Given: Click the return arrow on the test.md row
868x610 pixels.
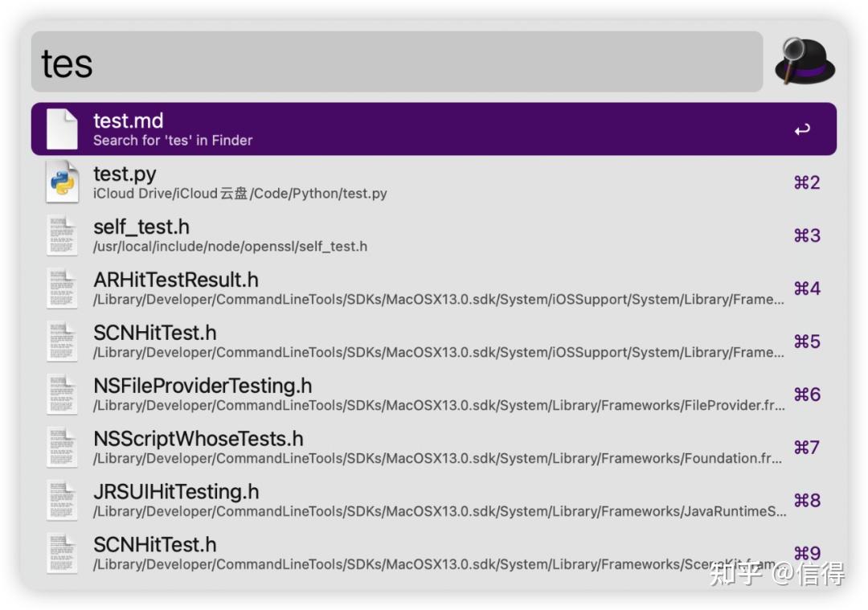Looking at the screenshot, I should pyautogui.click(x=802, y=129).
